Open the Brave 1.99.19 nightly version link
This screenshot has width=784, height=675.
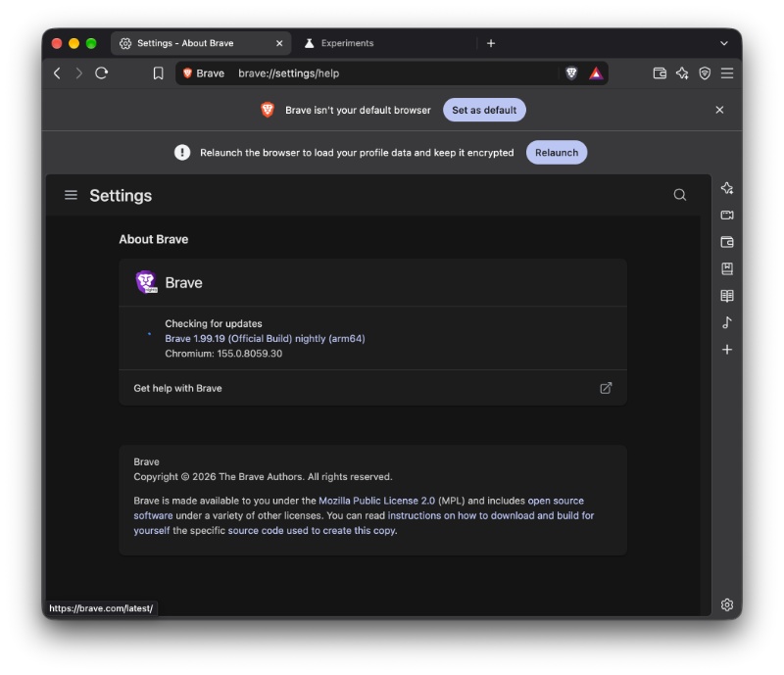[x=265, y=339]
